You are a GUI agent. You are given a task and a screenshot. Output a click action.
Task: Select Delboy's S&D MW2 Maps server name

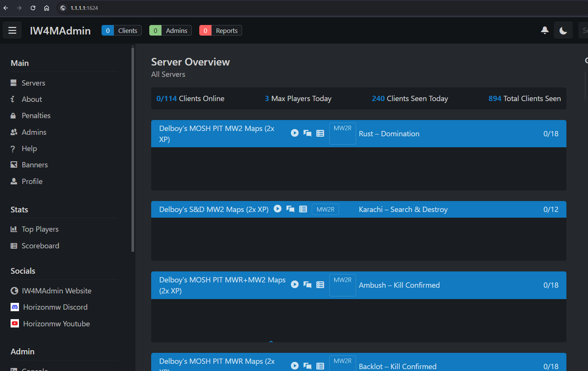click(214, 209)
